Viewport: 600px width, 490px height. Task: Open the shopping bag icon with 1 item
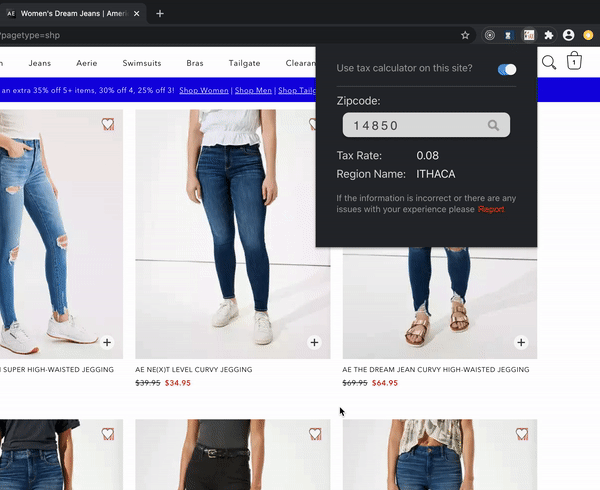point(574,61)
